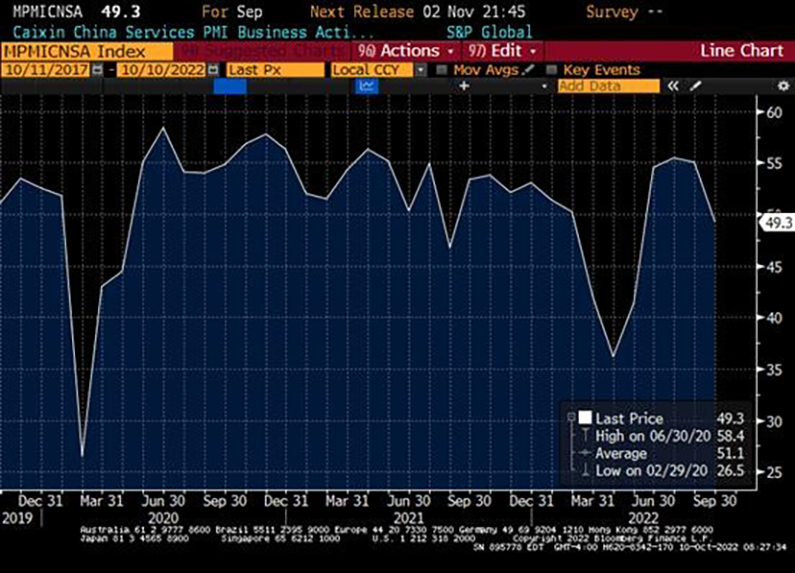Click the annotate pencil icon in toolbar

(696, 86)
